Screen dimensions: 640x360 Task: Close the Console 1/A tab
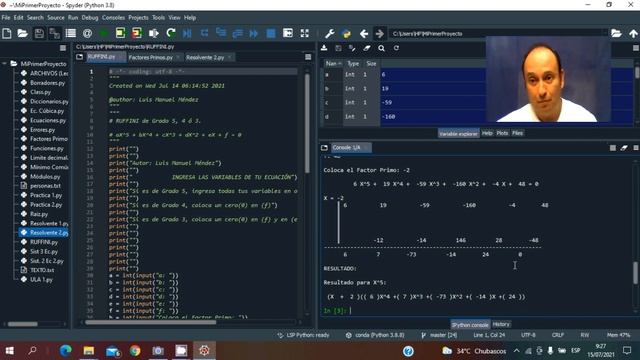(x=366, y=147)
